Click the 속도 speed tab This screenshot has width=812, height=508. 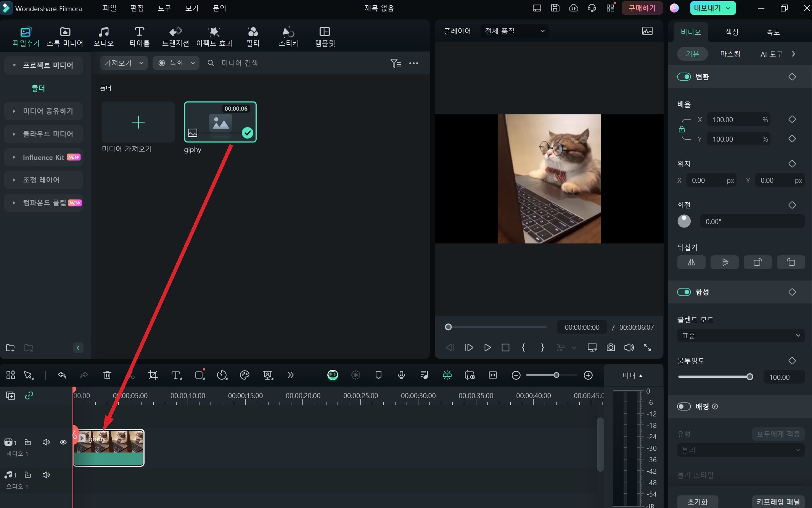(x=773, y=32)
